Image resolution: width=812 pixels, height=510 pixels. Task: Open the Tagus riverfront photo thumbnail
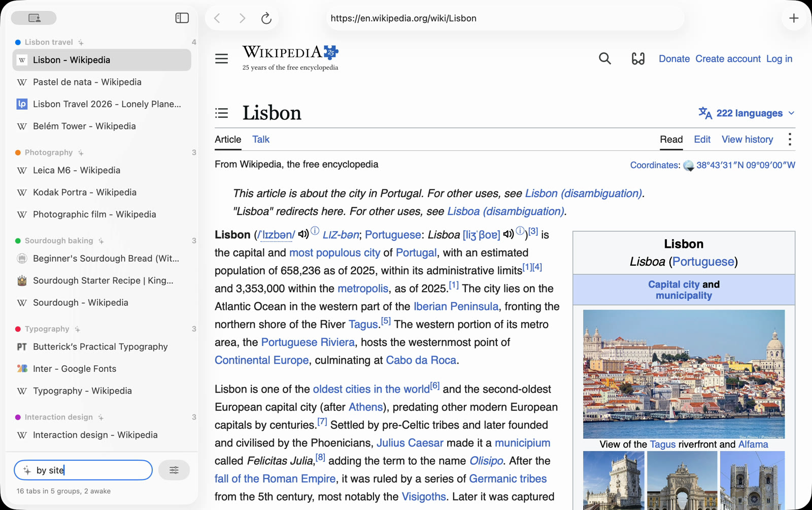tap(684, 374)
